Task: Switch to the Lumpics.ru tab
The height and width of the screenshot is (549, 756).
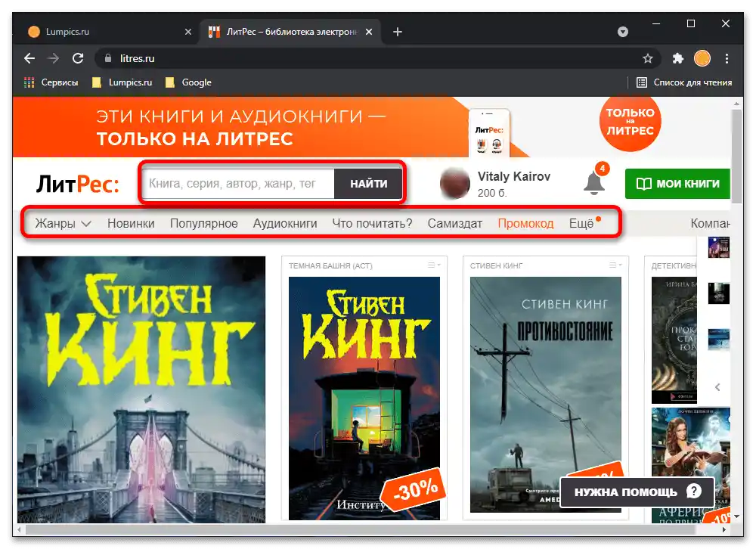Action: [108, 32]
